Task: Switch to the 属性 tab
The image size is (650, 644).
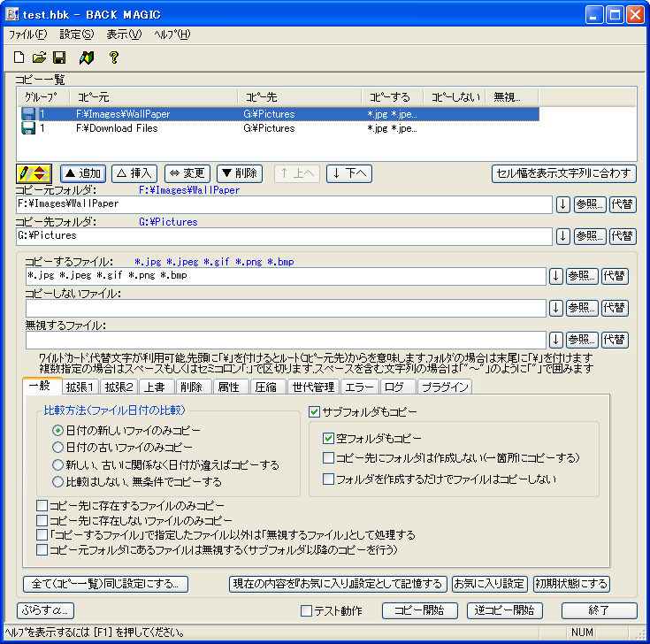Action: coord(229,387)
